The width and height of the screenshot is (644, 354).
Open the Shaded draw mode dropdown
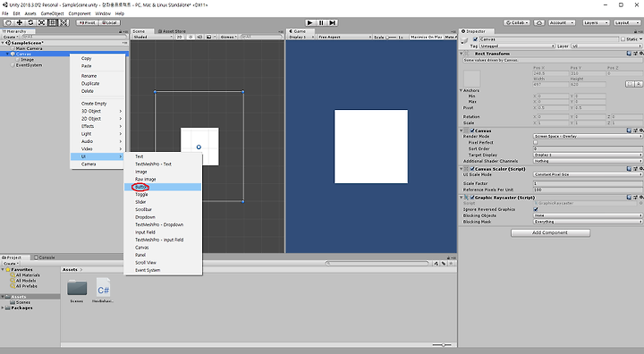tap(153, 37)
